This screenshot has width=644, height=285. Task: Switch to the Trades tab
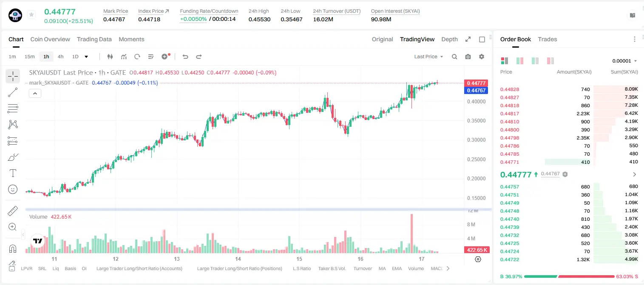click(x=548, y=39)
